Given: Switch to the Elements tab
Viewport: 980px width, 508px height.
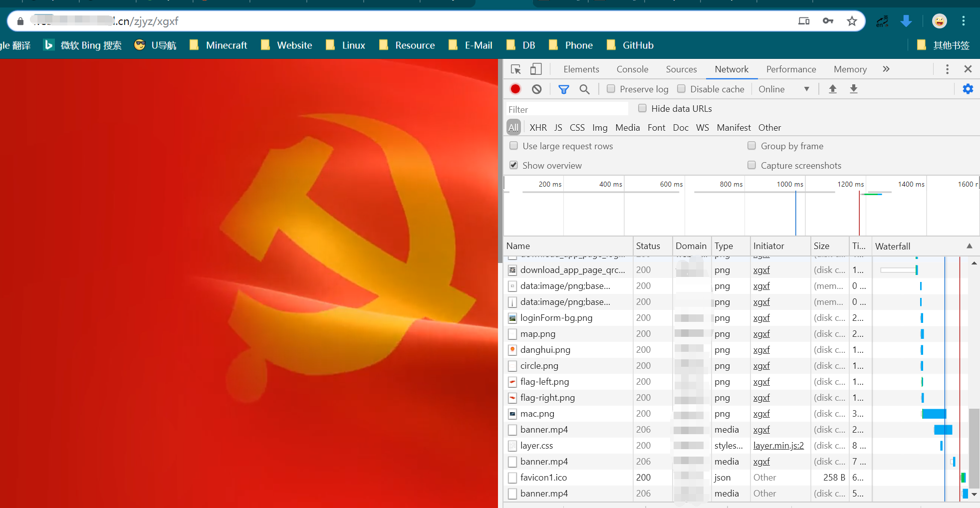Looking at the screenshot, I should pos(581,69).
